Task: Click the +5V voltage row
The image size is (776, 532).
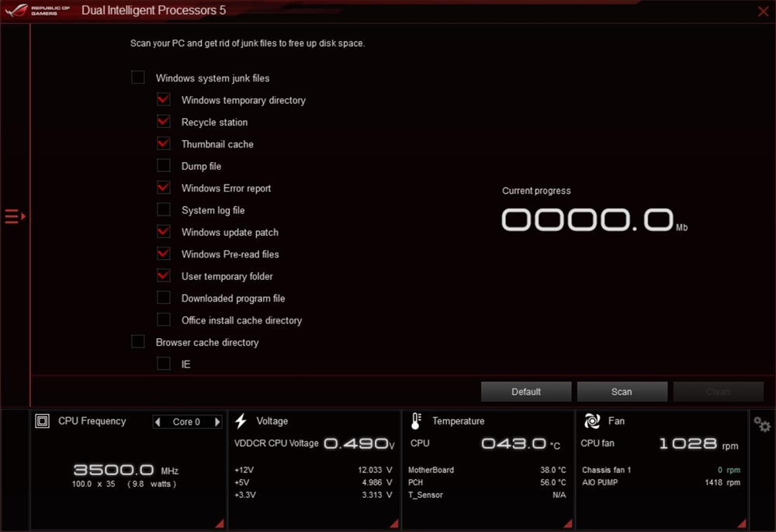Action: [314, 482]
